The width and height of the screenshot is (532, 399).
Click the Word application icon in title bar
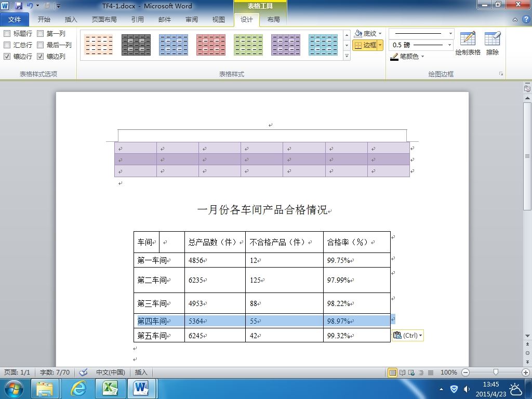pyautogui.click(x=5, y=6)
